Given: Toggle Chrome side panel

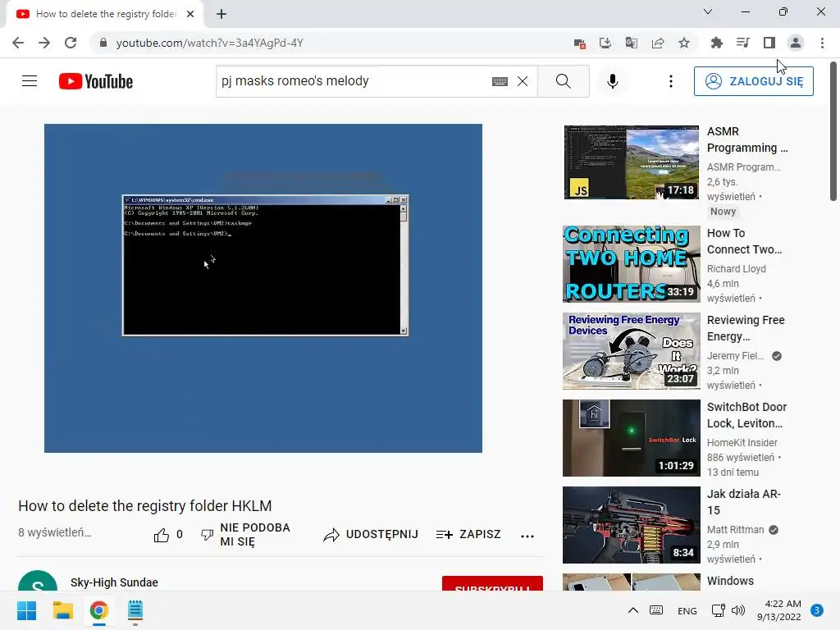Looking at the screenshot, I should (x=769, y=43).
